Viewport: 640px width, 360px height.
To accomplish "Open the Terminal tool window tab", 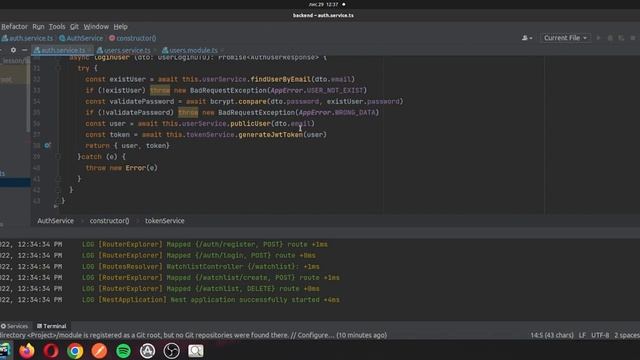I will 51,326.
